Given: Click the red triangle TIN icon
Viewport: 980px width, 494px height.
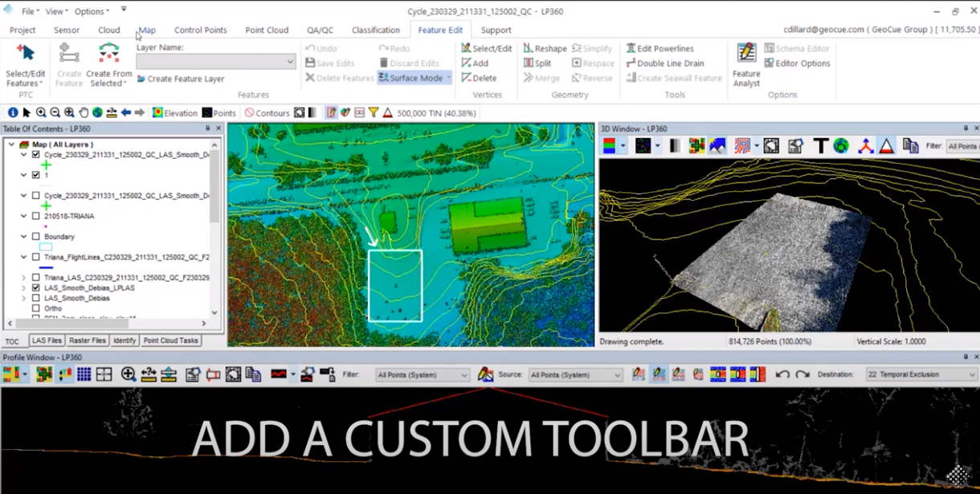Looking at the screenshot, I should 388,113.
